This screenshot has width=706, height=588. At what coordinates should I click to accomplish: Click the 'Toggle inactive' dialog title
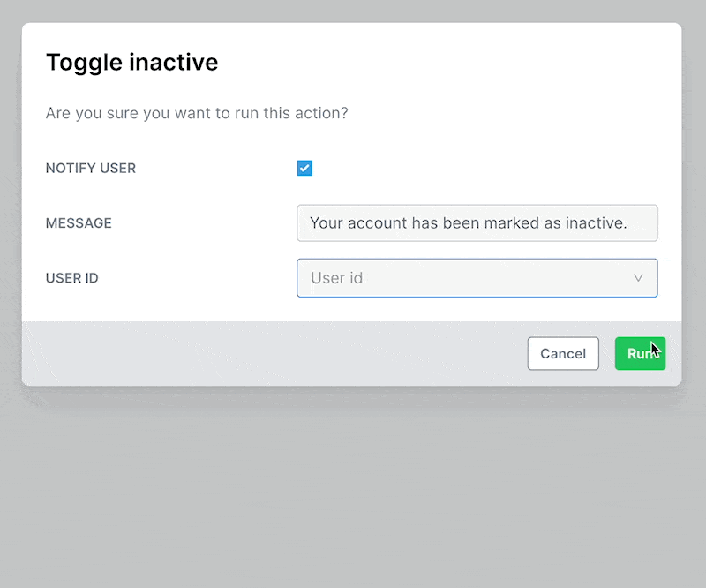pos(131,63)
